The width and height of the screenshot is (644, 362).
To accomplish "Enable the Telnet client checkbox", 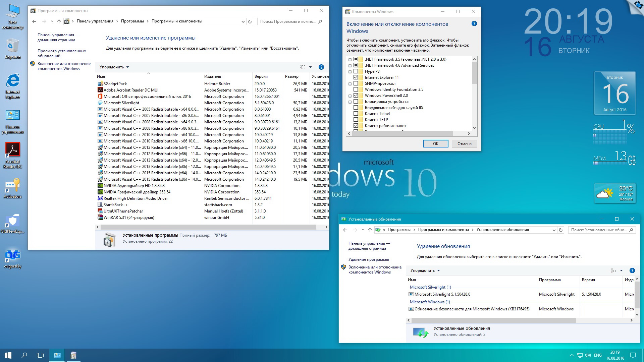I will click(x=356, y=114).
